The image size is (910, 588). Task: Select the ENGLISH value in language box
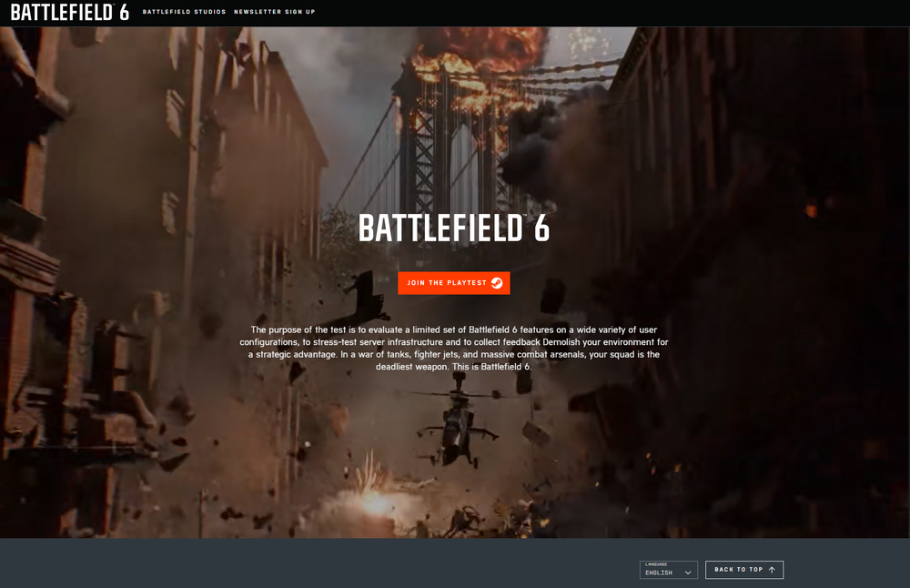tap(659, 573)
